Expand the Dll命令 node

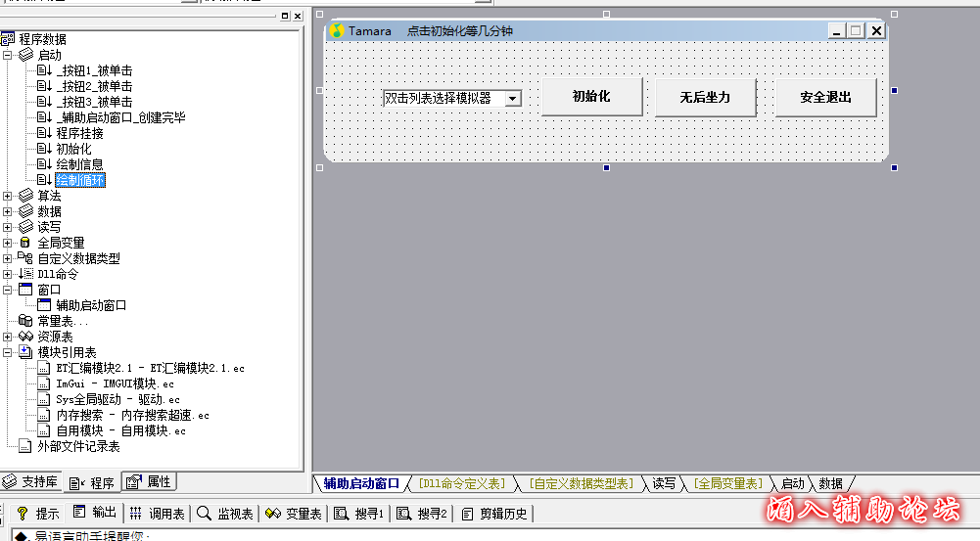tap(8, 274)
